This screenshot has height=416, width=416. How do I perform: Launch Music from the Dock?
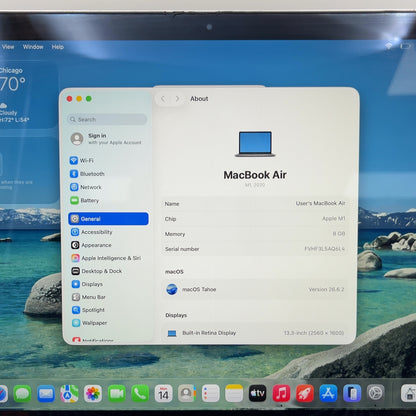pos(281,393)
